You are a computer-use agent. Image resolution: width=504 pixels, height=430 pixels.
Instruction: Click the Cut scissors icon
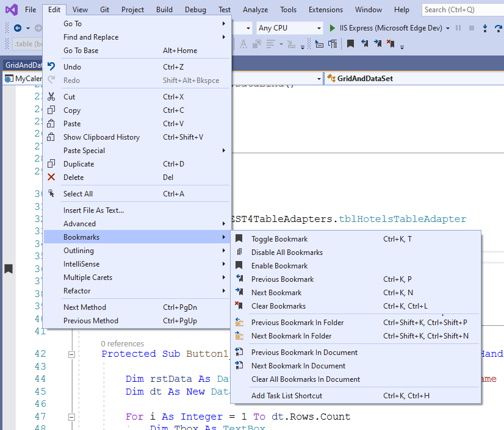pyautogui.click(x=51, y=96)
